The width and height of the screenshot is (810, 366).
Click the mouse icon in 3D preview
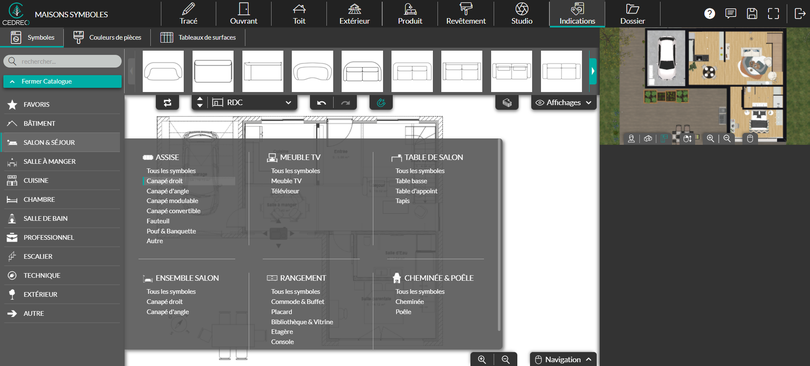coord(749,138)
